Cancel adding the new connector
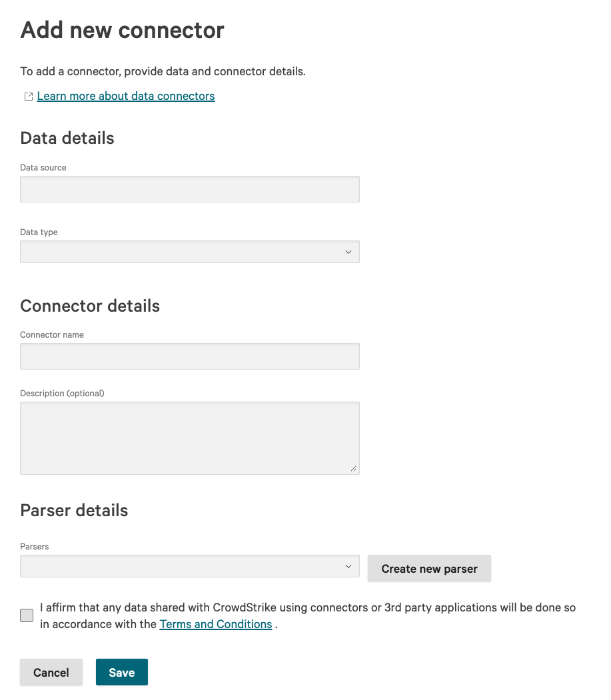The image size is (611, 700). (x=51, y=672)
